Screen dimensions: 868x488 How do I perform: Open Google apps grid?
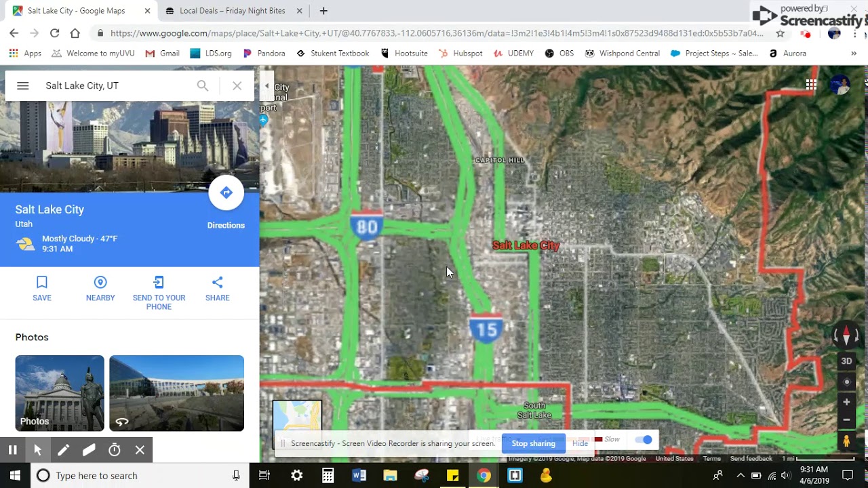811,84
